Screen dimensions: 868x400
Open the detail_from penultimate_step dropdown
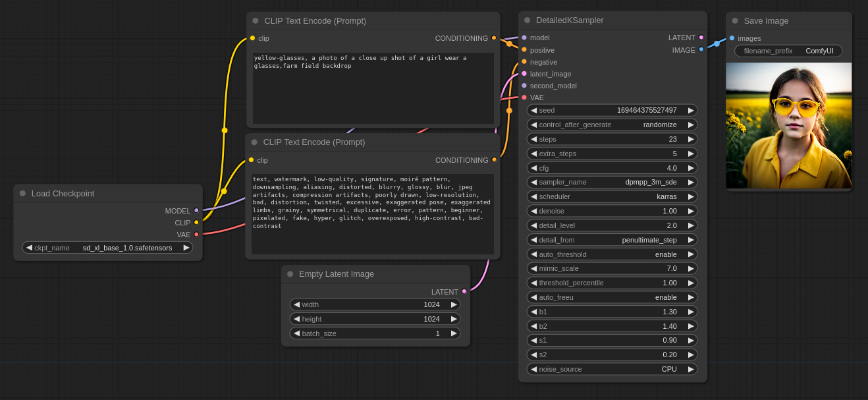[x=611, y=240]
